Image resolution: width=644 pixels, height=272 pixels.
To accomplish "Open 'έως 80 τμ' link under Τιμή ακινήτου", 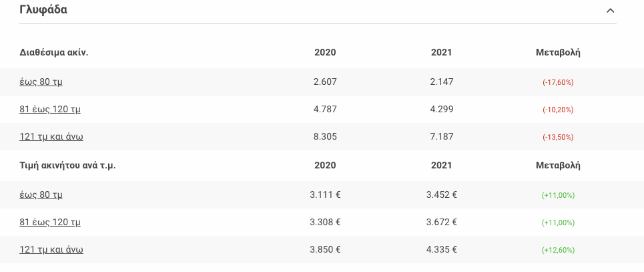I will point(41,194).
